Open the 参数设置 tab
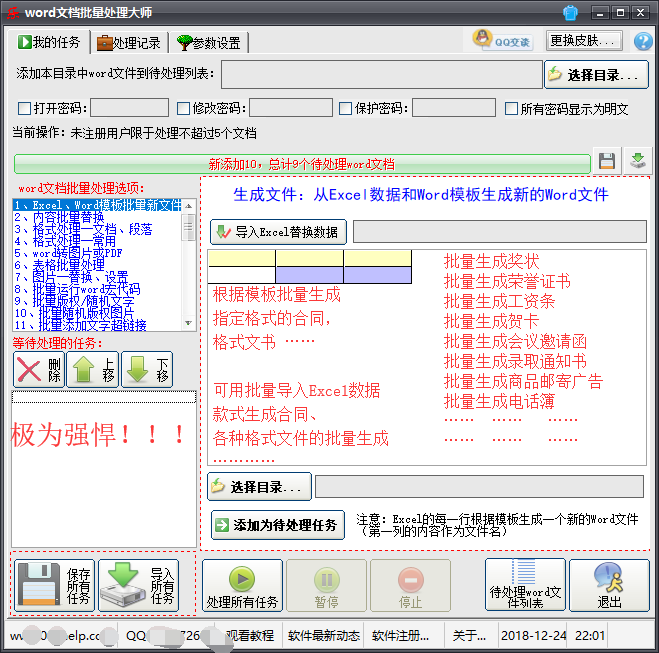This screenshot has height=653, width=659. point(208,43)
